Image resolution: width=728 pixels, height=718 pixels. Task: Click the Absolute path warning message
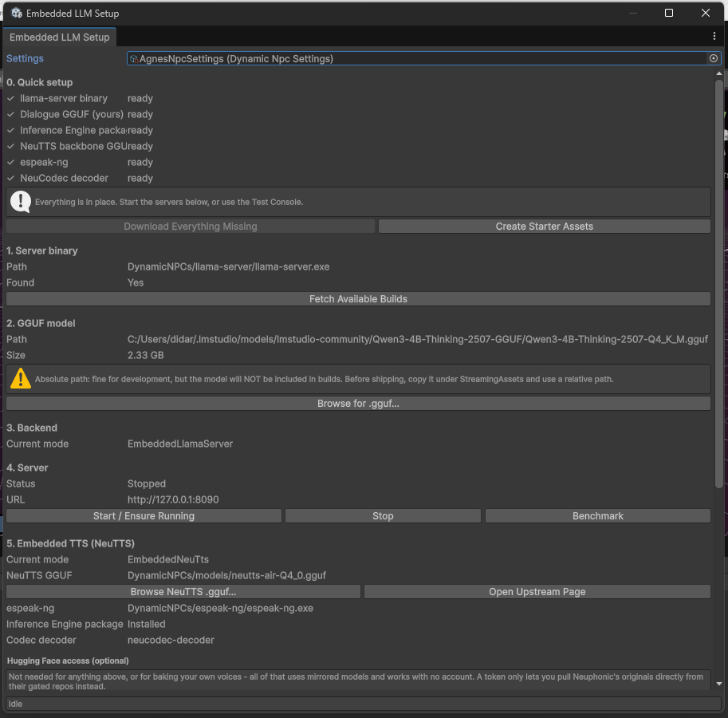click(x=324, y=379)
